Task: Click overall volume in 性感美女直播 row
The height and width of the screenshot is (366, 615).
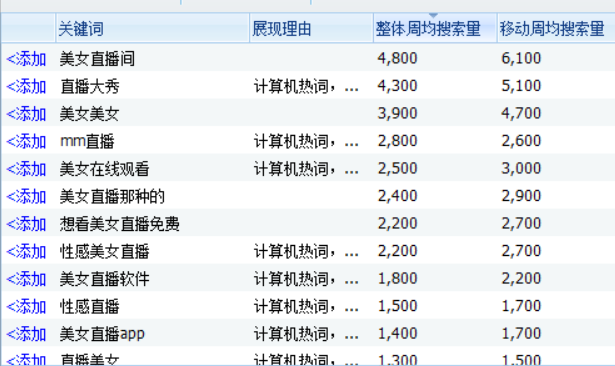Action: (397, 251)
